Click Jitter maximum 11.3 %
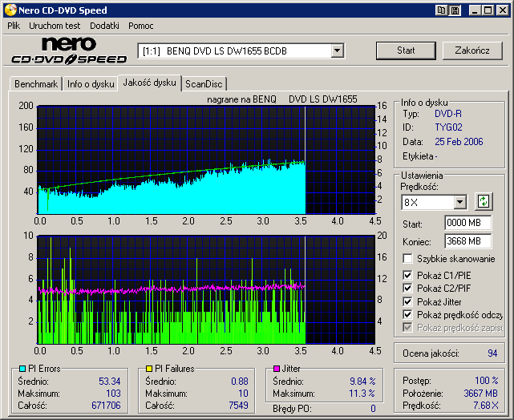514x420 pixels. tap(362, 393)
